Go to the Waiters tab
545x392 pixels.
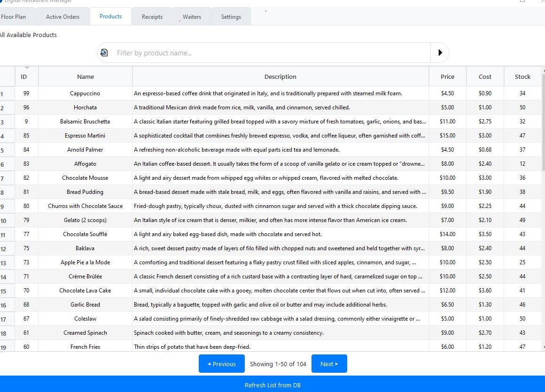(192, 17)
